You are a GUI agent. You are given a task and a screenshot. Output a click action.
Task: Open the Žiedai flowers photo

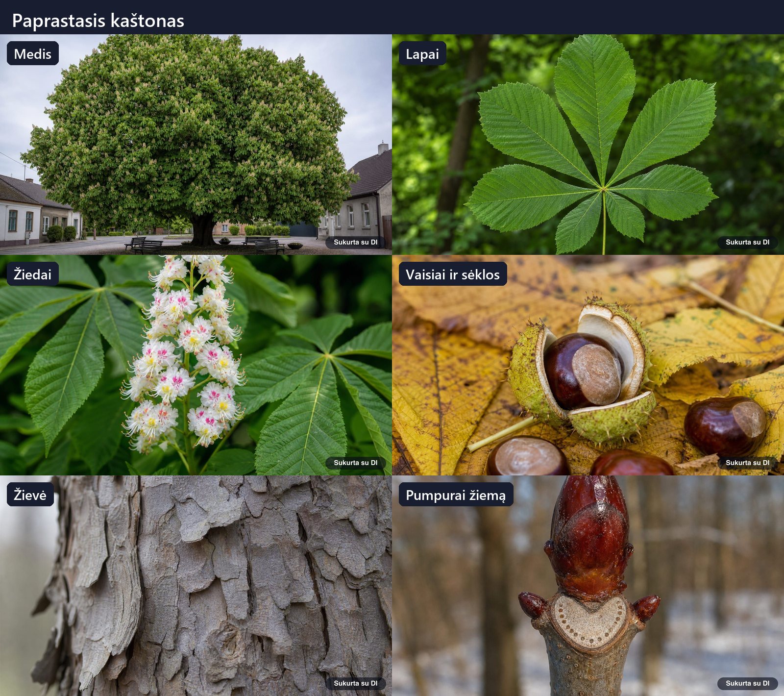coord(196,365)
